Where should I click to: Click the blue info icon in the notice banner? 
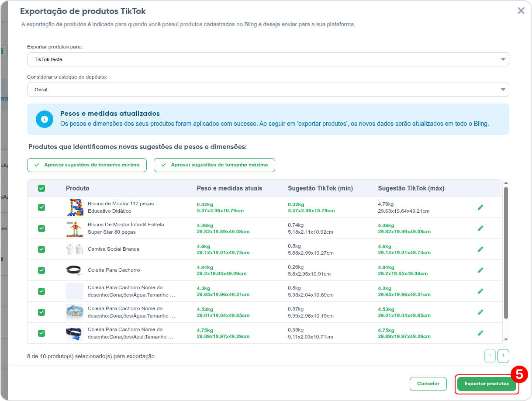pyautogui.click(x=44, y=119)
